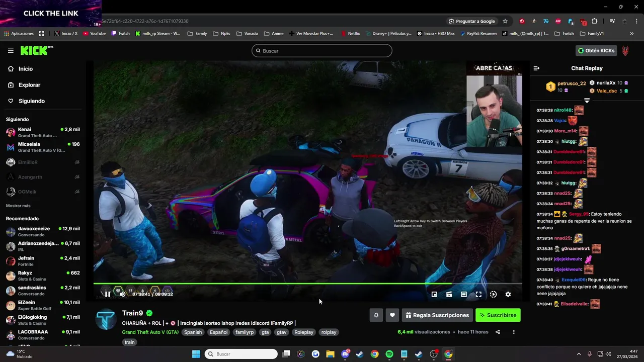
Task: Open Chrome extensions puzzle icon
Action: click(x=595, y=21)
